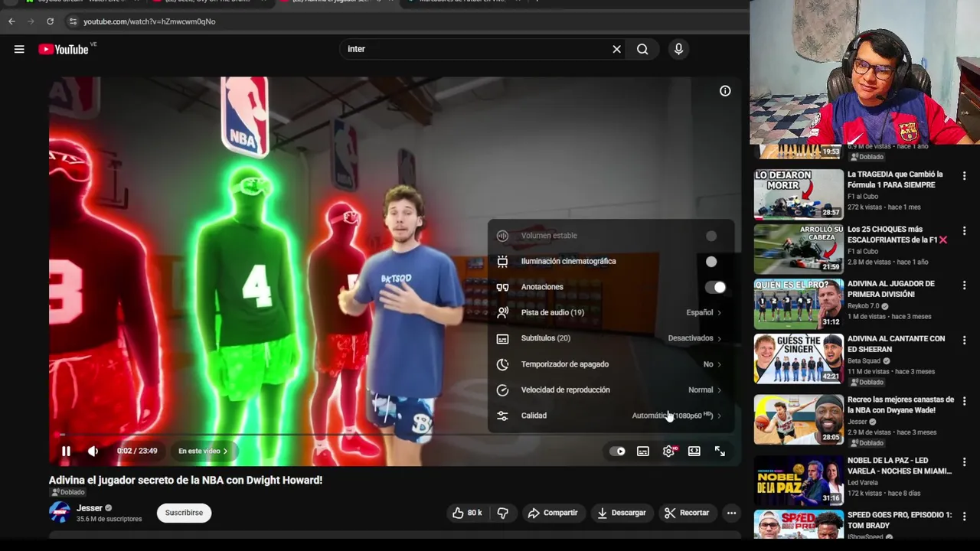Open SPEED GOES PRO TOM BRADY title

(x=900, y=520)
